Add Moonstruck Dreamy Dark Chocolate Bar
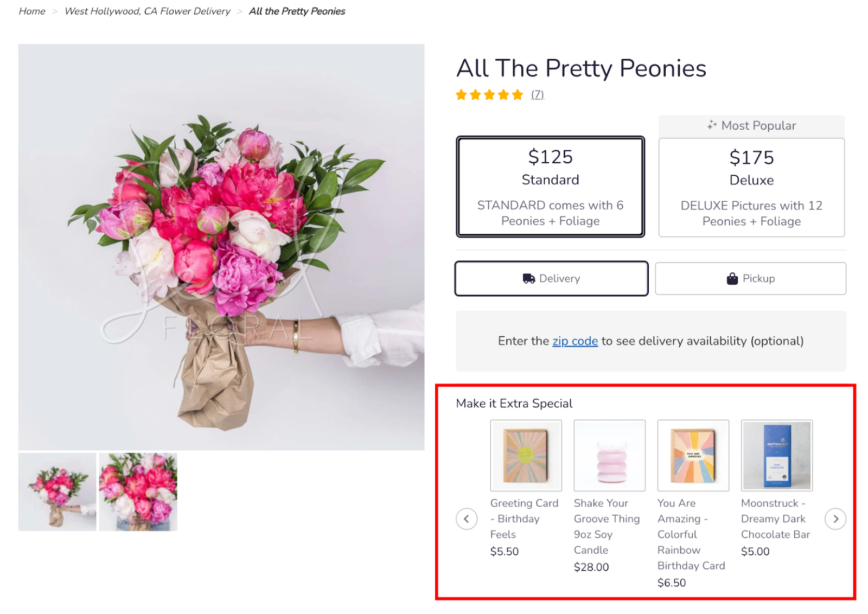Image resolution: width=868 pixels, height=614 pixels. coord(776,456)
